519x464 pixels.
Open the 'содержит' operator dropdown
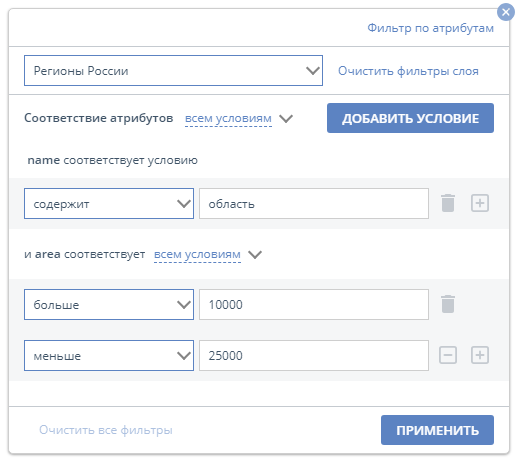click(x=109, y=204)
